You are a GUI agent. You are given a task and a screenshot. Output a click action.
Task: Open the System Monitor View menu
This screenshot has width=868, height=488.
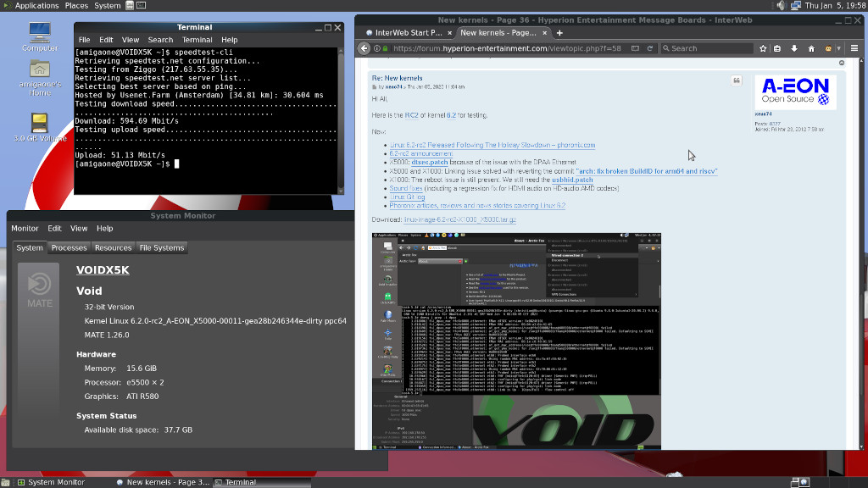point(79,229)
